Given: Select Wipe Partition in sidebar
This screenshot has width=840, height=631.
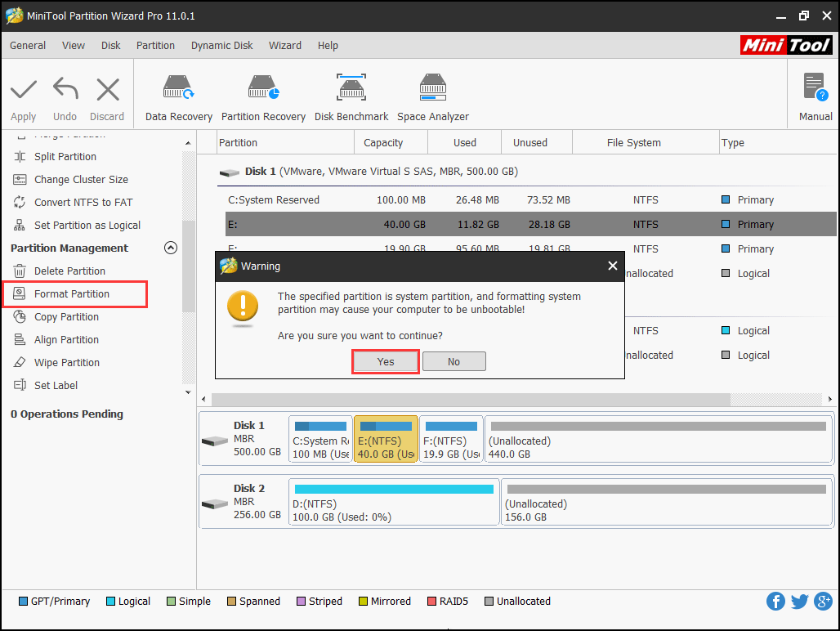Looking at the screenshot, I should click(66, 362).
